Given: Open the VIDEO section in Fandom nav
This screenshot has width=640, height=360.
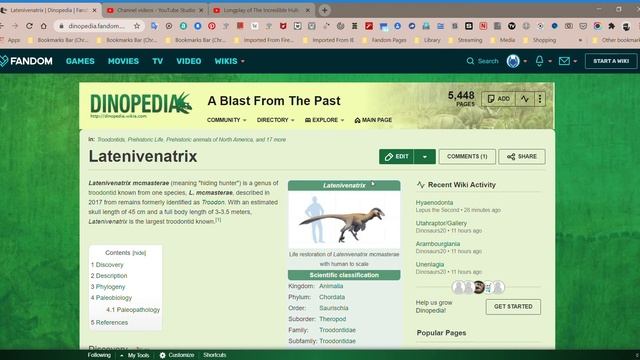Looking at the screenshot, I should point(189,61).
